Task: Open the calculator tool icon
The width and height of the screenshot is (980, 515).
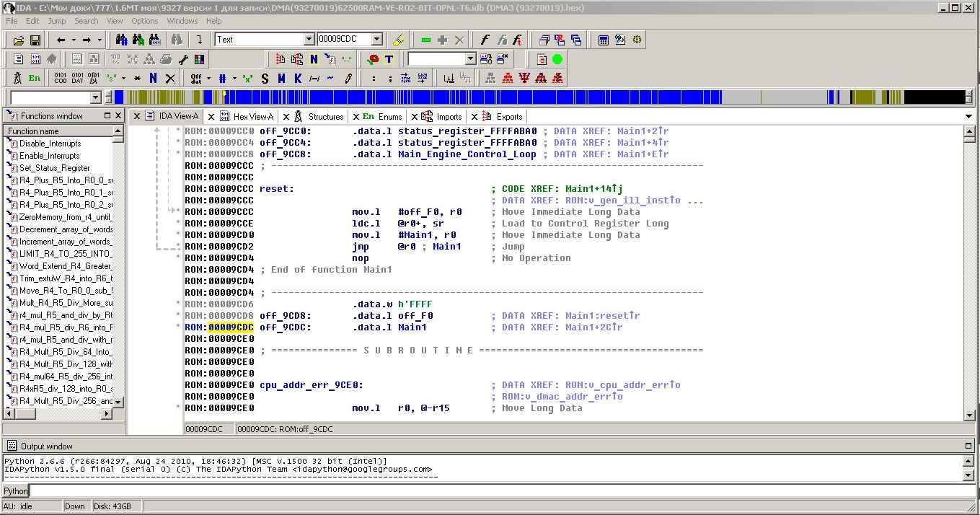Action: tap(604, 40)
